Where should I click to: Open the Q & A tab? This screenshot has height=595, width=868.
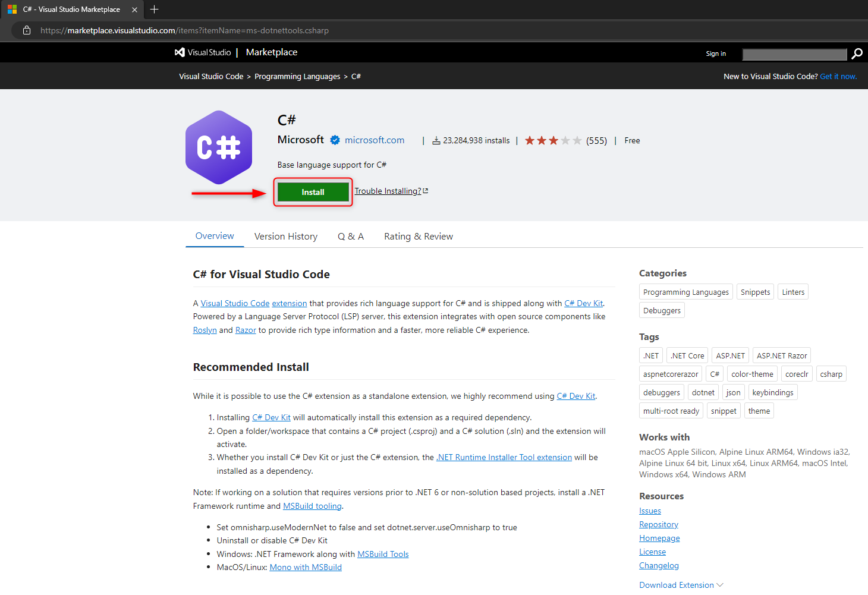(x=351, y=237)
